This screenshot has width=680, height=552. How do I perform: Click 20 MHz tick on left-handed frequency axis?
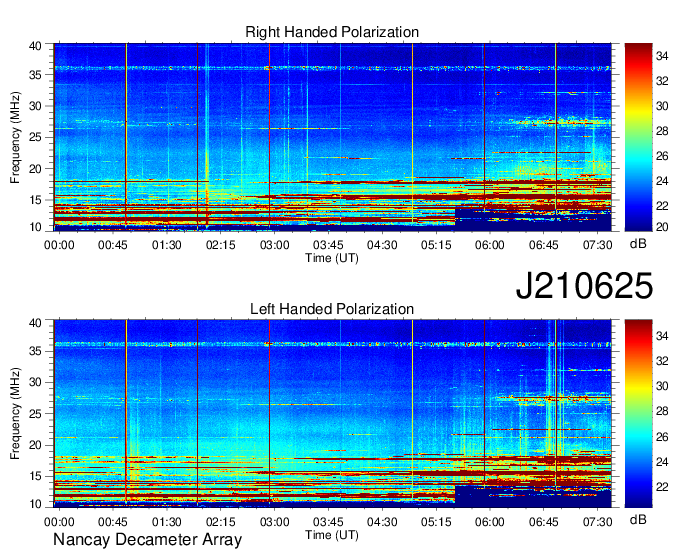point(35,445)
